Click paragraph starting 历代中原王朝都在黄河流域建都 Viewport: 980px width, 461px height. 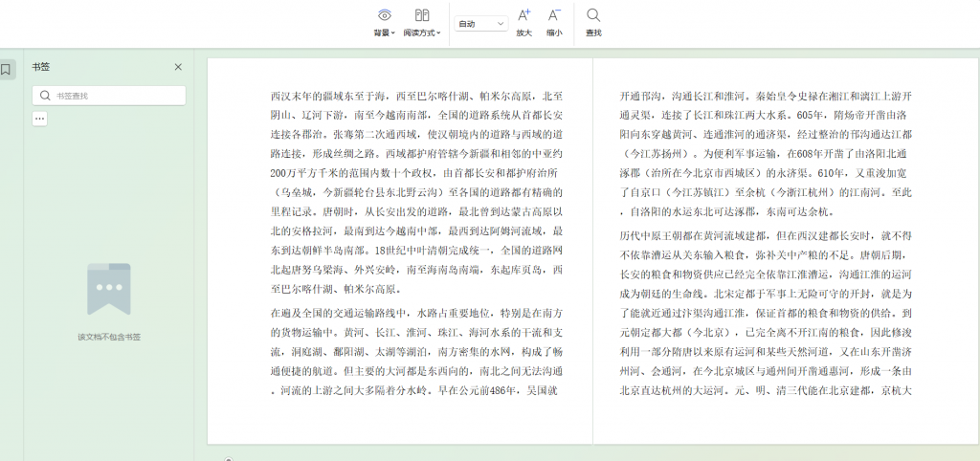pyautogui.click(x=766, y=313)
